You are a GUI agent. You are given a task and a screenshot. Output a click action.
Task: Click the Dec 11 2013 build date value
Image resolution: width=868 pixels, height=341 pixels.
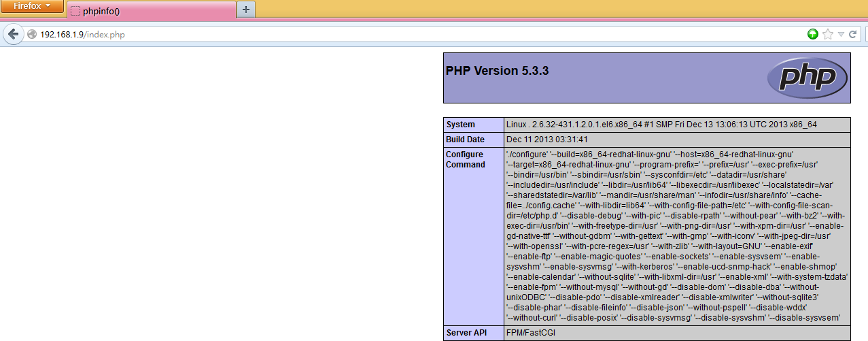click(x=548, y=140)
